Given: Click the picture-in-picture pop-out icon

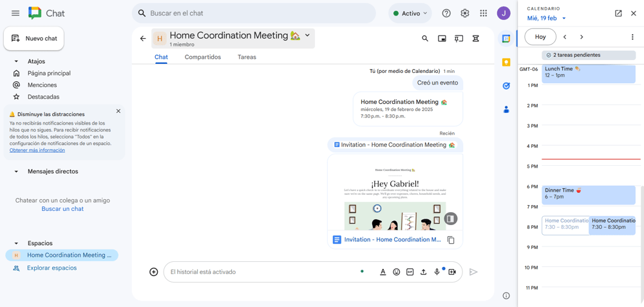Looking at the screenshot, I should tap(442, 38).
